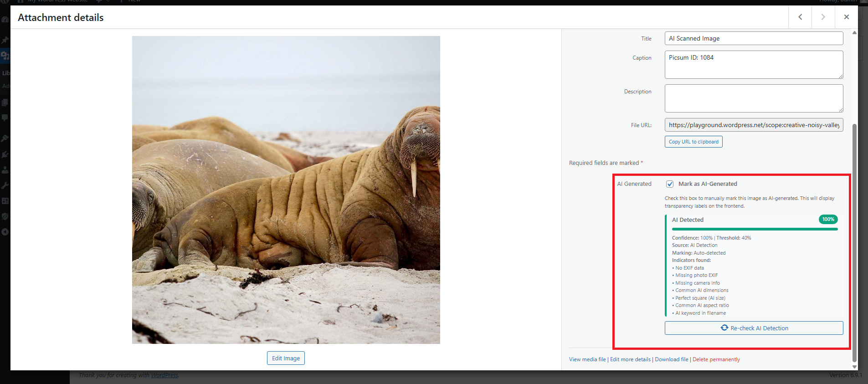The image size is (868, 384).
Task: Close the Attachment details dialog
Action: (x=847, y=17)
